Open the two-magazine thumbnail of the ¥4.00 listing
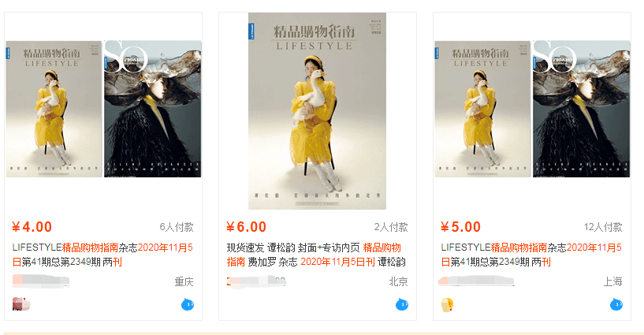Screen dimensions: 644x335 103,109
